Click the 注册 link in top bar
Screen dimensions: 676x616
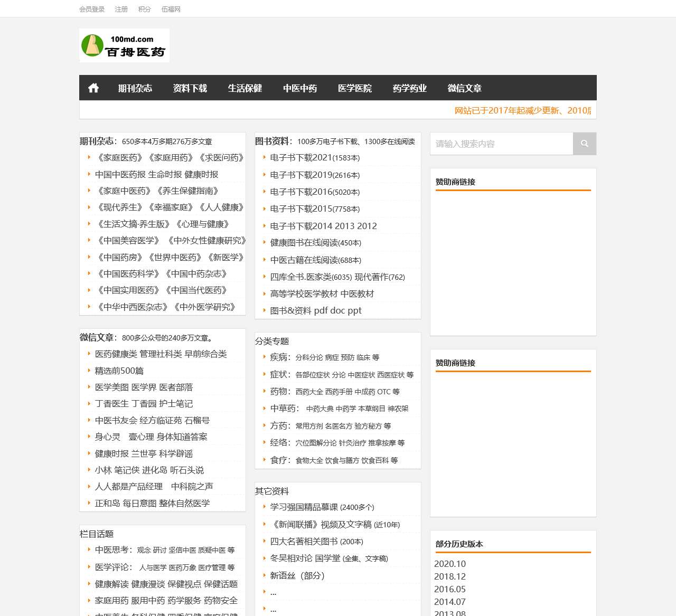121,9
